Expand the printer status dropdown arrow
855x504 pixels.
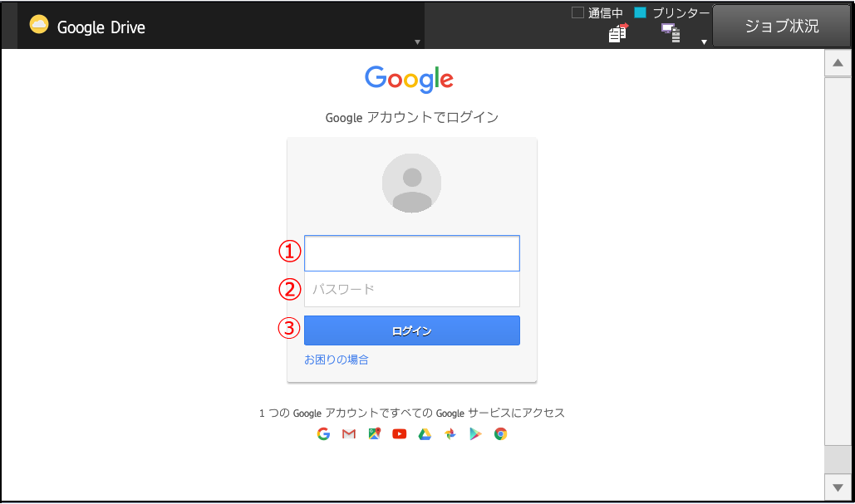pos(704,42)
